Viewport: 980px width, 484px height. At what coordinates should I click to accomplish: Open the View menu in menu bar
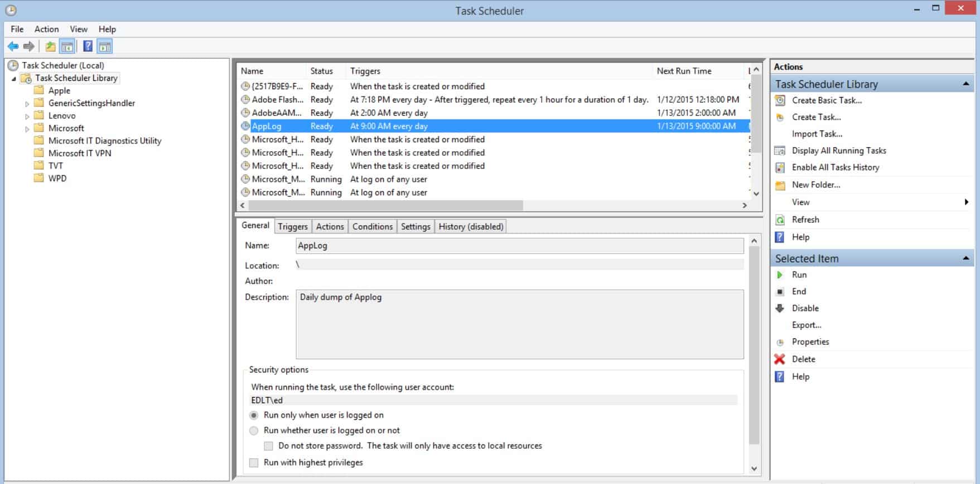[x=79, y=29]
